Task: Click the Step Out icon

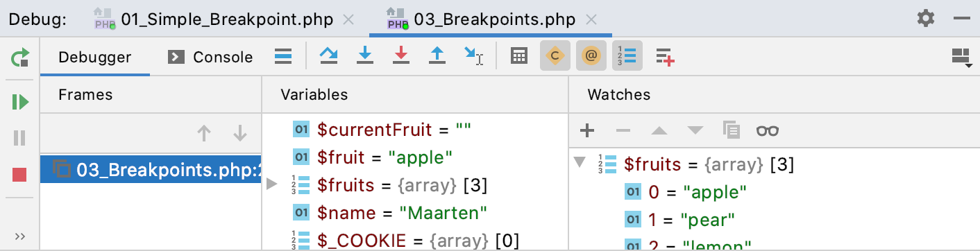Action: [x=437, y=56]
